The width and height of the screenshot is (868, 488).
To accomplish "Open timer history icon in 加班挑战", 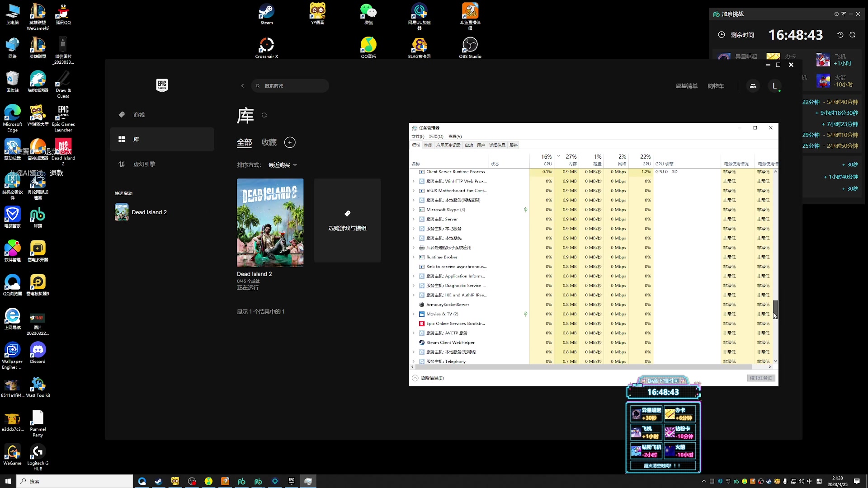I will (840, 35).
